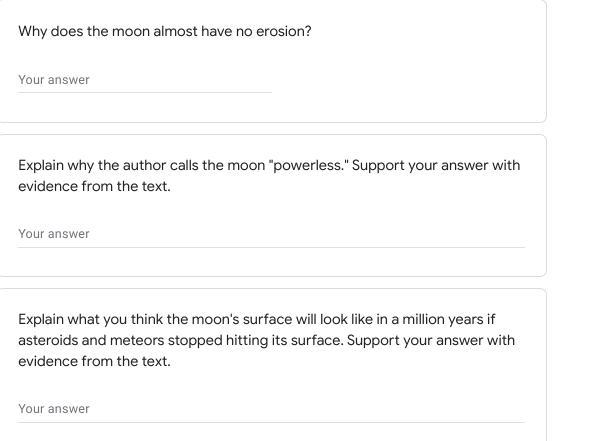Click the line "Explain what you think the moon's surface"
Image resolution: width=615 pixels, height=441 pixels.
point(160,320)
